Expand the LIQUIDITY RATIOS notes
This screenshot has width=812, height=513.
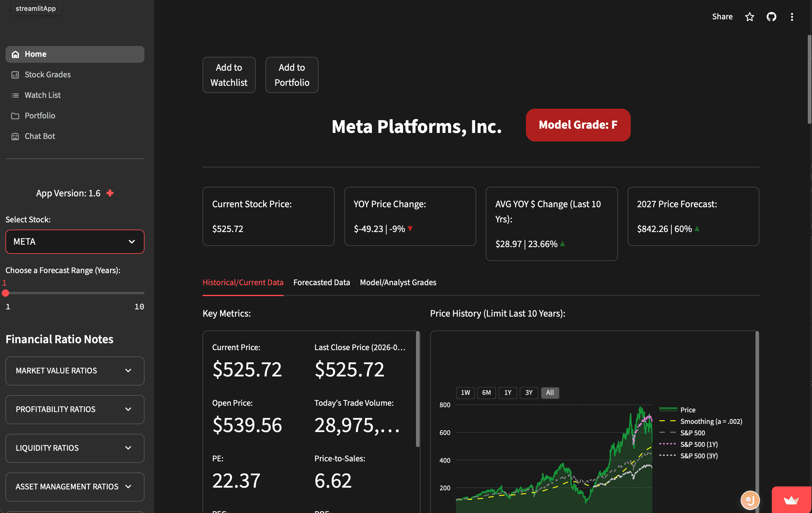tap(75, 448)
